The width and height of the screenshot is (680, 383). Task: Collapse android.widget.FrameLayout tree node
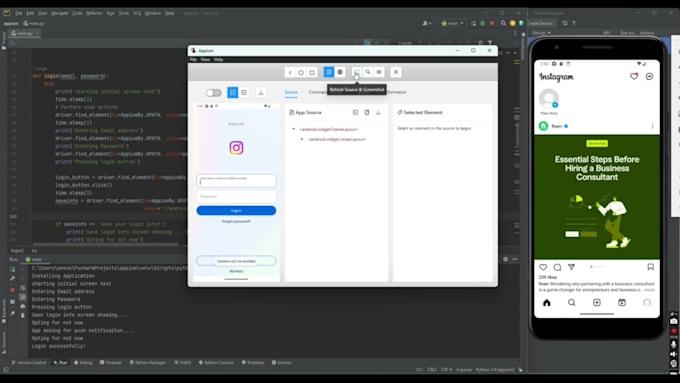click(294, 129)
